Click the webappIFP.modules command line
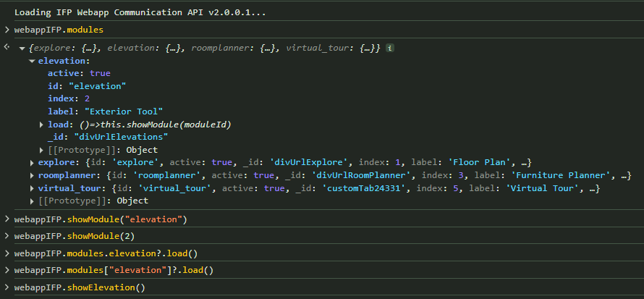This screenshot has height=299, width=644. (x=58, y=30)
